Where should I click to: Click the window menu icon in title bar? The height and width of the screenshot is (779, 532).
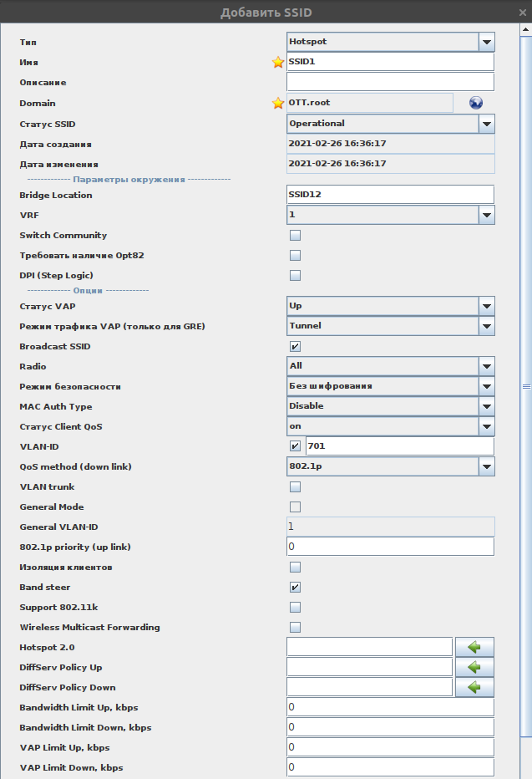coord(522,12)
